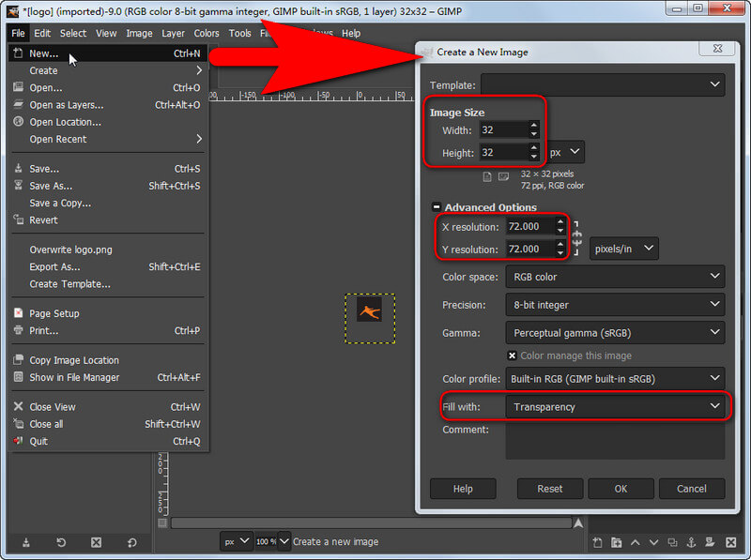Open the pixels/in unit dropdown
This screenshot has width=751, height=560.
623,249
